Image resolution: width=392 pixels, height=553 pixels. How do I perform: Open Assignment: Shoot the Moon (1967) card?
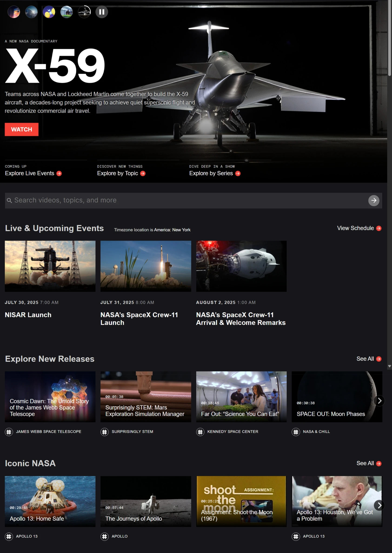241,501
